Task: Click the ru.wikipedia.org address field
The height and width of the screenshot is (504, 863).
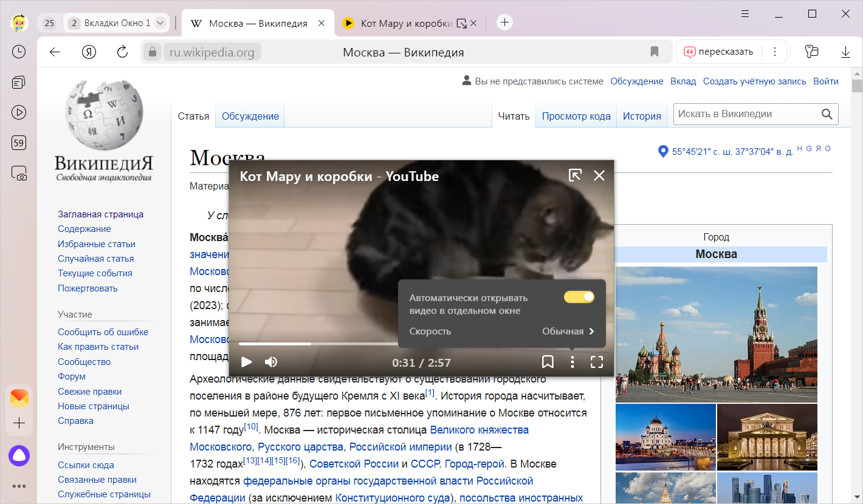Action: point(211,52)
